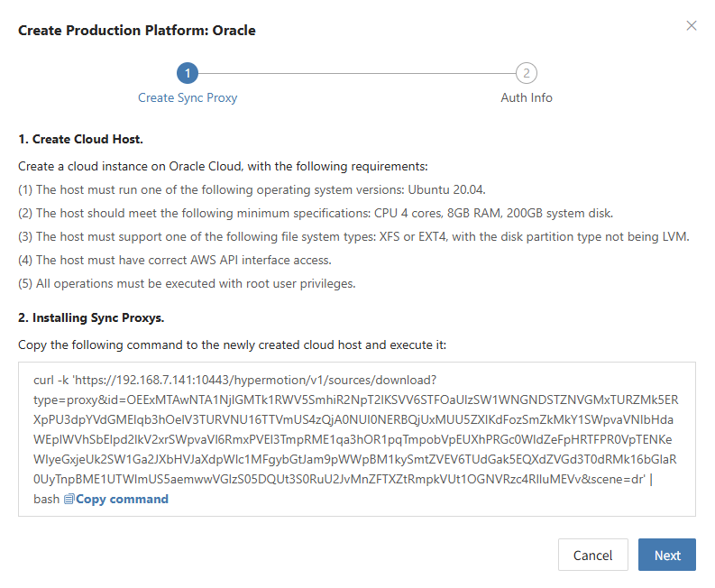Image resolution: width=715 pixels, height=588 pixels.
Task: Select the Create Sync Proxy step label
Action: point(188,97)
